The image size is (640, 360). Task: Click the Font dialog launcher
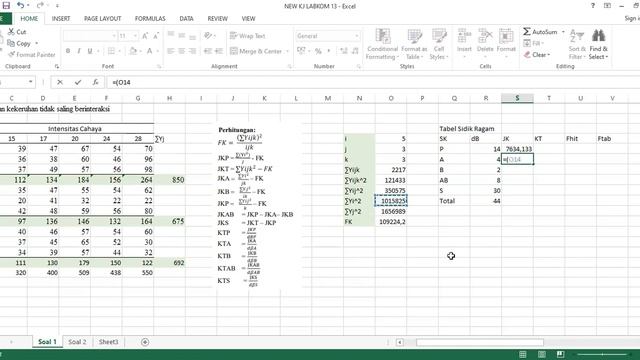click(159, 67)
